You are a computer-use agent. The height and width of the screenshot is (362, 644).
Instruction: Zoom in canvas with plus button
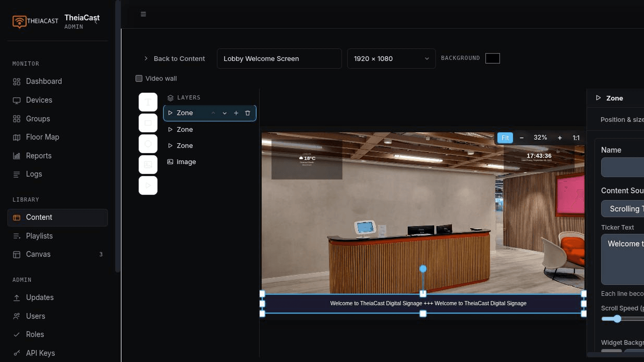pyautogui.click(x=559, y=138)
